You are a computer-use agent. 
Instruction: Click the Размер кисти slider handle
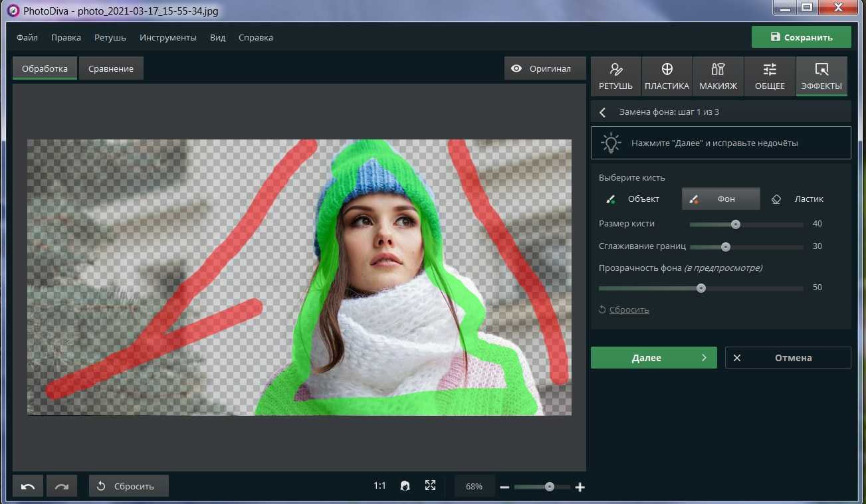pos(735,224)
